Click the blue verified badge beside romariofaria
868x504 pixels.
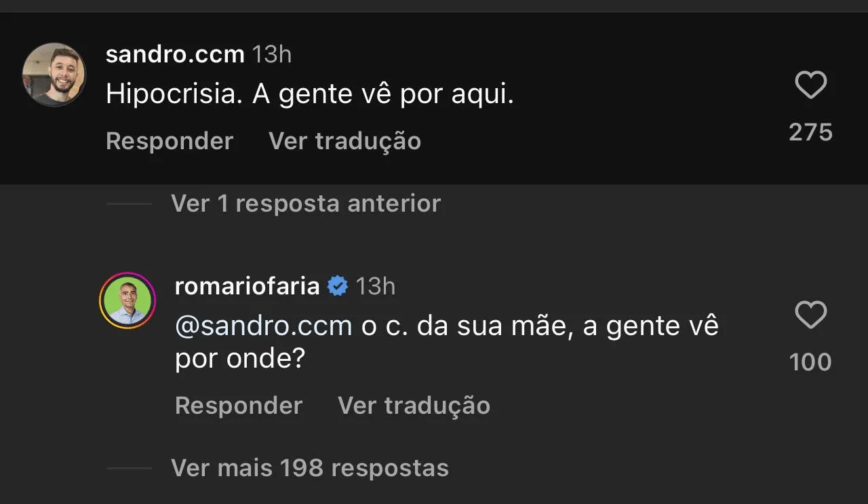(x=338, y=286)
